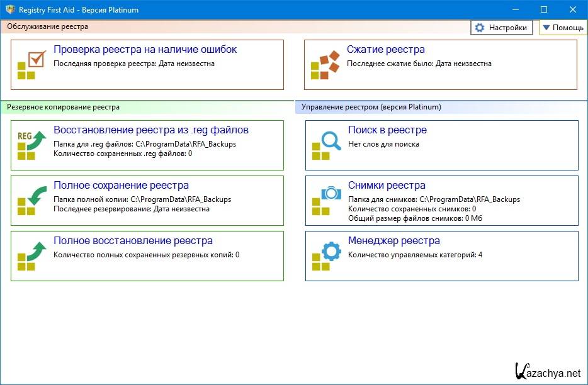Click the registry manager gear icon

[x=325, y=256]
